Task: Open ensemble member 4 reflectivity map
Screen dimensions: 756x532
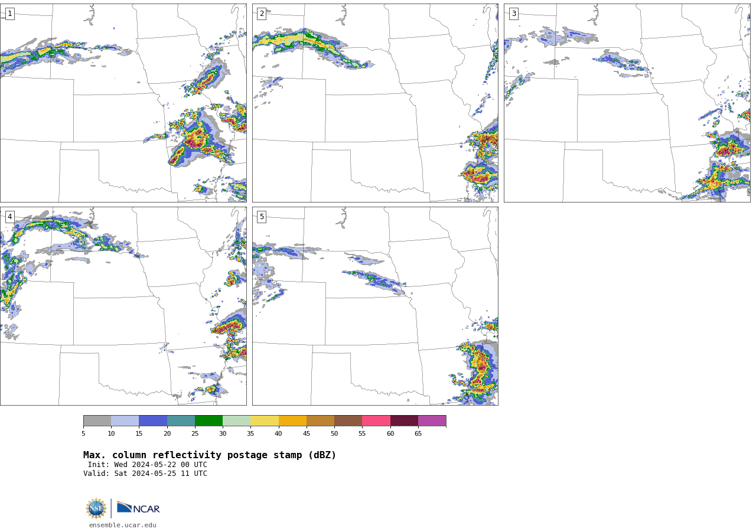Action: [123, 306]
